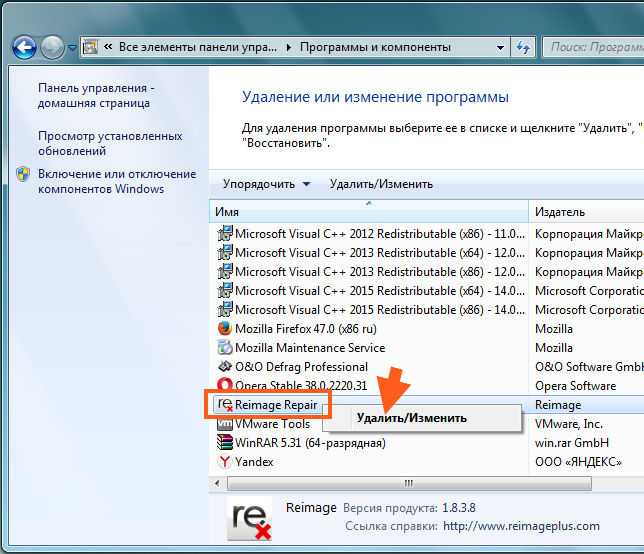The width and height of the screenshot is (644, 554).
Task: Click the shield icon beside the Windows components link
Action: [x=23, y=174]
